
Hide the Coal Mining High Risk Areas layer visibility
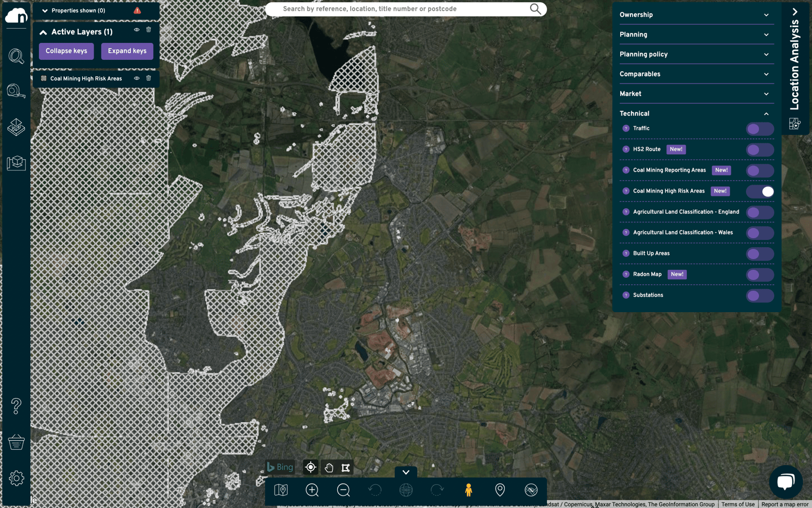pos(136,78)
